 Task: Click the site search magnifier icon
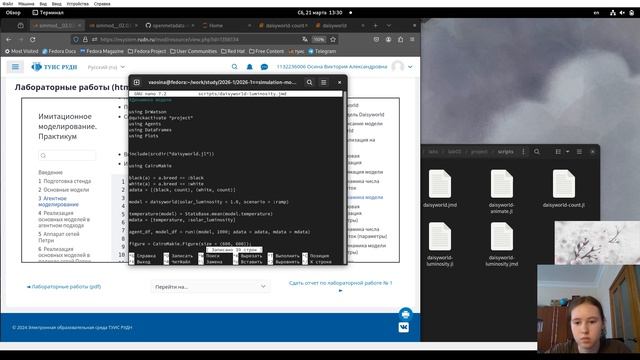point(234,67)
